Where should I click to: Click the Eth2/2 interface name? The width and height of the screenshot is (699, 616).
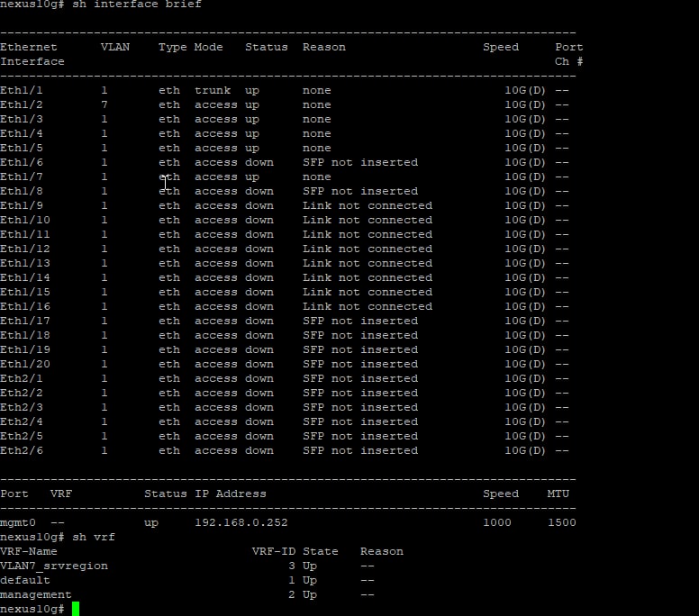point(22,394)
